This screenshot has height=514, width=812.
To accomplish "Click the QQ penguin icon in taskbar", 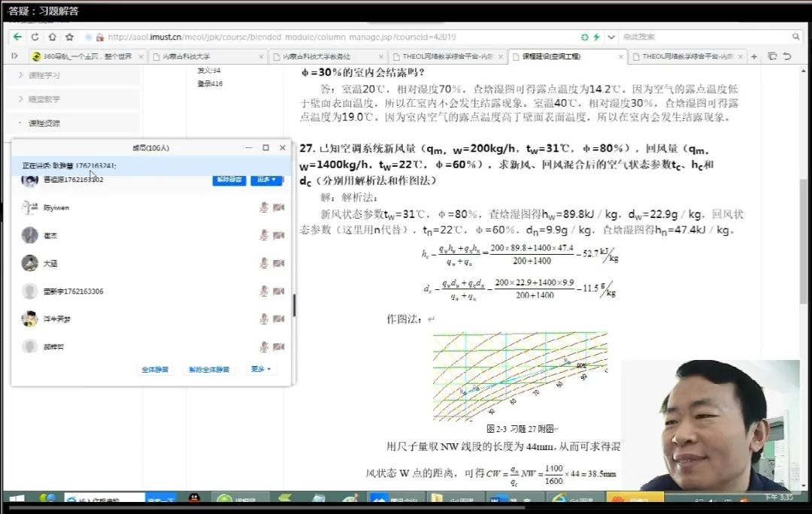I will point(193,499).
